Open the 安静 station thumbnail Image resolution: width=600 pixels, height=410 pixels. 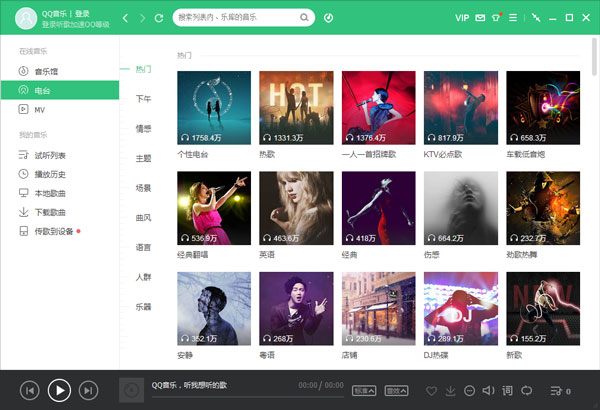pyautogui.click(x=214, y=309)
